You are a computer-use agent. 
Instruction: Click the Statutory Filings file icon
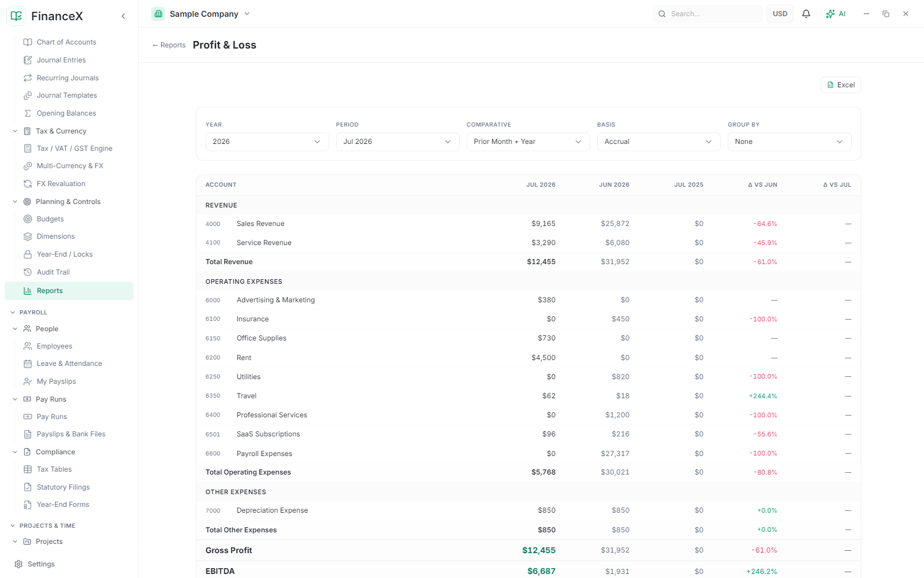pyautogui.click(x=28, y=487)
